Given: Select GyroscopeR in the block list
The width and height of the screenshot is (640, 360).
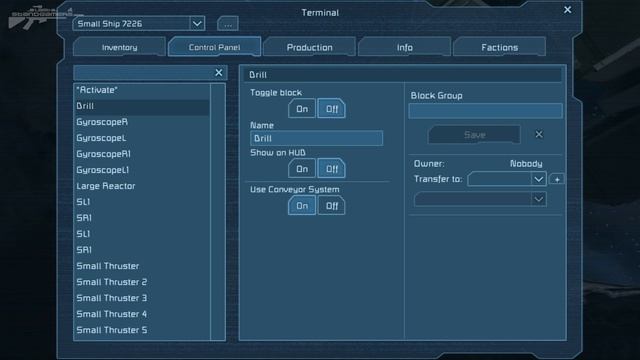Looking at the screenshot, I should 142,122.
